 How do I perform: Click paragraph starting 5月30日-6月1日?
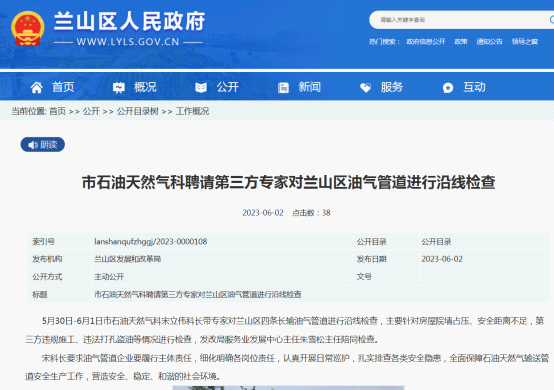pos(284,330)
